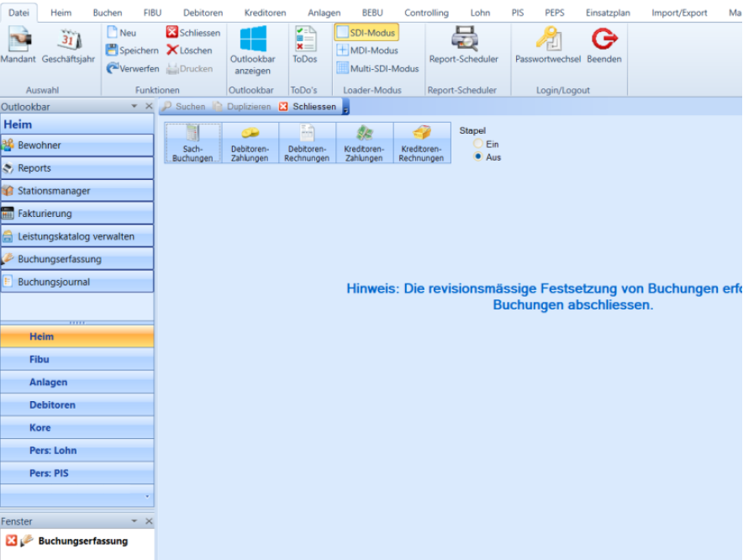Open the Controlling ribbon tab
Image resolution: width=743 pixels, height=560 pixels.
(426, 13)
